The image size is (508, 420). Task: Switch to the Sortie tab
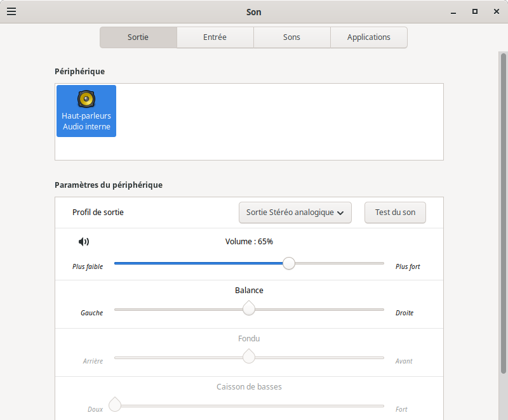point(138,37)
